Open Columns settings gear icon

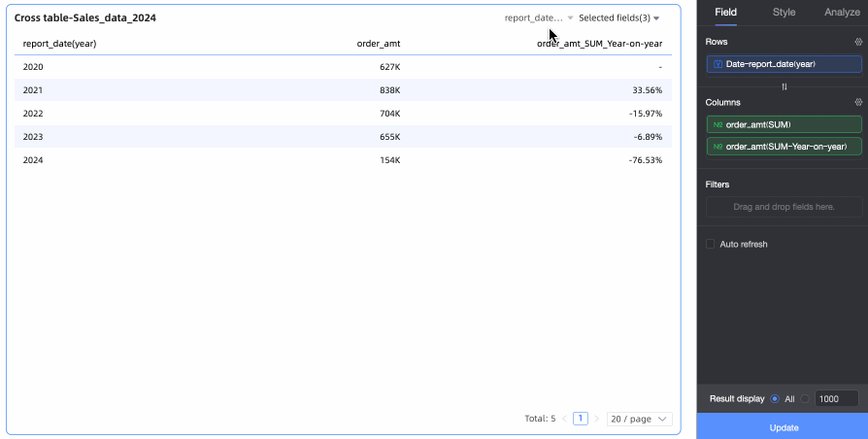coord(858,102)
